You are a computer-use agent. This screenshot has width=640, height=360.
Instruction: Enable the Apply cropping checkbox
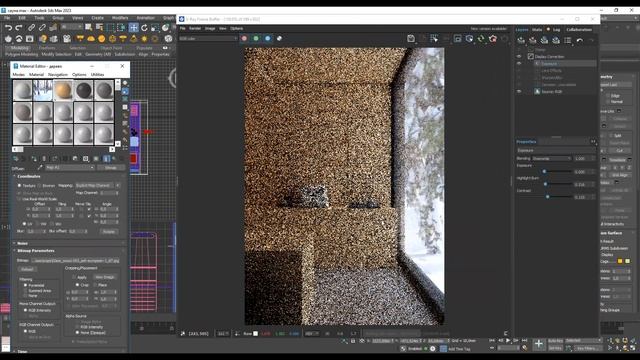pos(74,277)
